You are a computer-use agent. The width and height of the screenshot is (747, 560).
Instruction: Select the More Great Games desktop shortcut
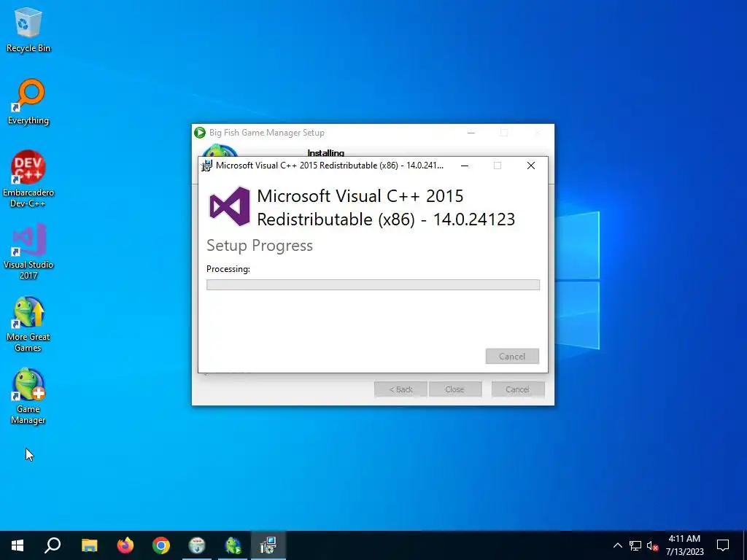point(28,324)
